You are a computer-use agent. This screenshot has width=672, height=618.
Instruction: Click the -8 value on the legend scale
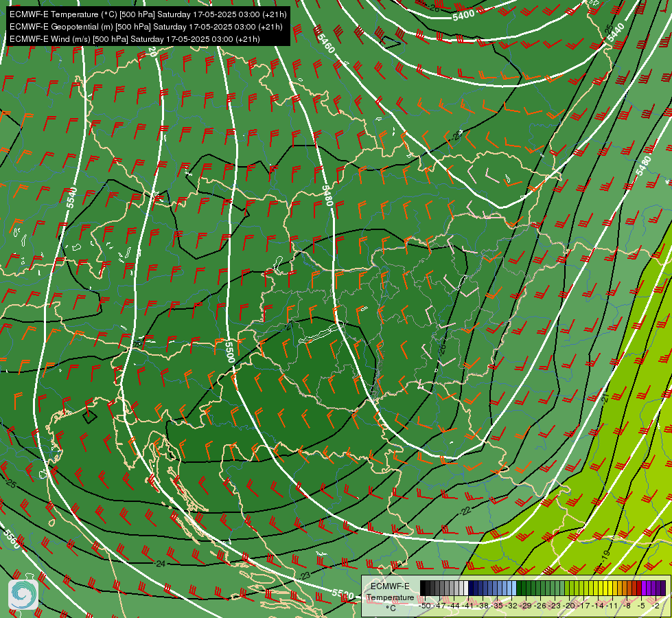[x=627, y=606]
